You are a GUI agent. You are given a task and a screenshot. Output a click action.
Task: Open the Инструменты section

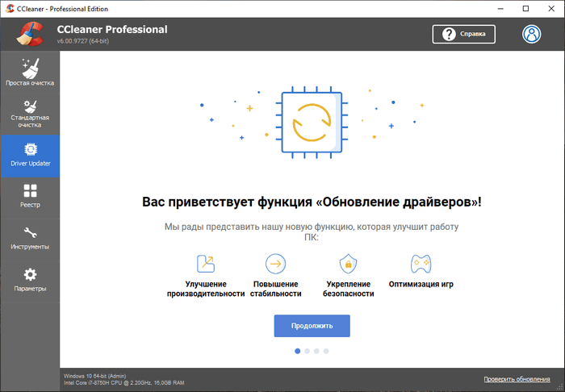pyautogui.click(x=30, y=240)
